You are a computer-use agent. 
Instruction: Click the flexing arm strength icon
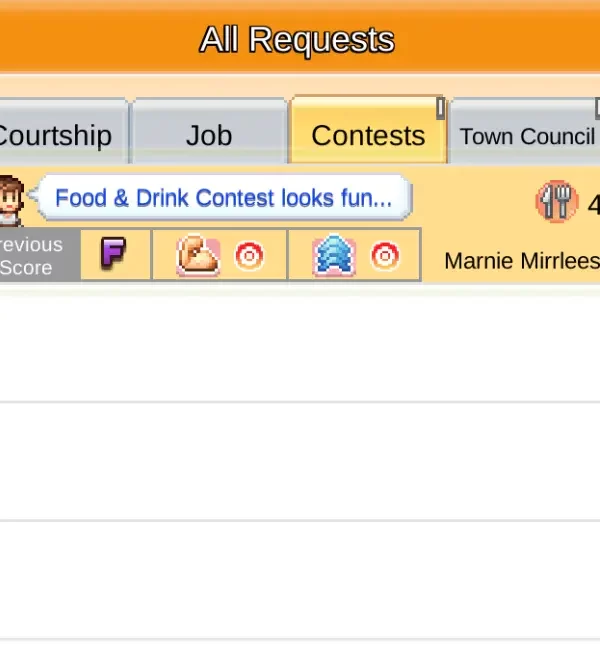coord(198,257)
